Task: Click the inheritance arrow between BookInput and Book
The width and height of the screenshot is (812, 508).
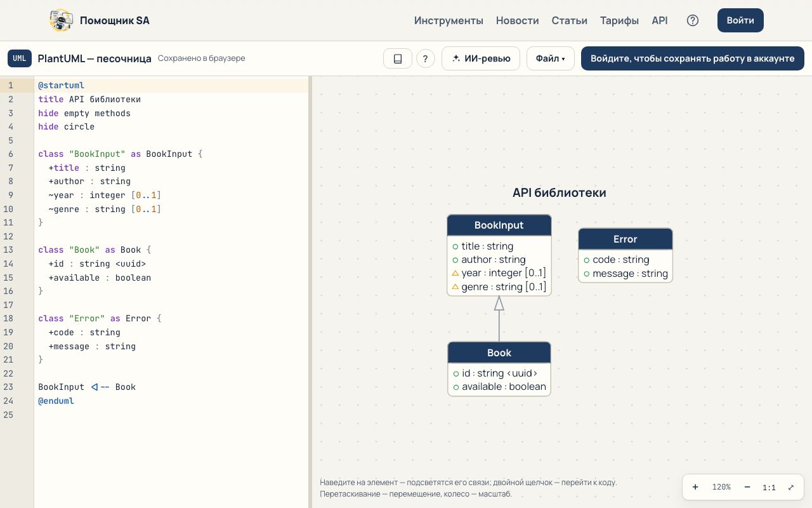Action: pyautogui.click(x=499, y=319)
